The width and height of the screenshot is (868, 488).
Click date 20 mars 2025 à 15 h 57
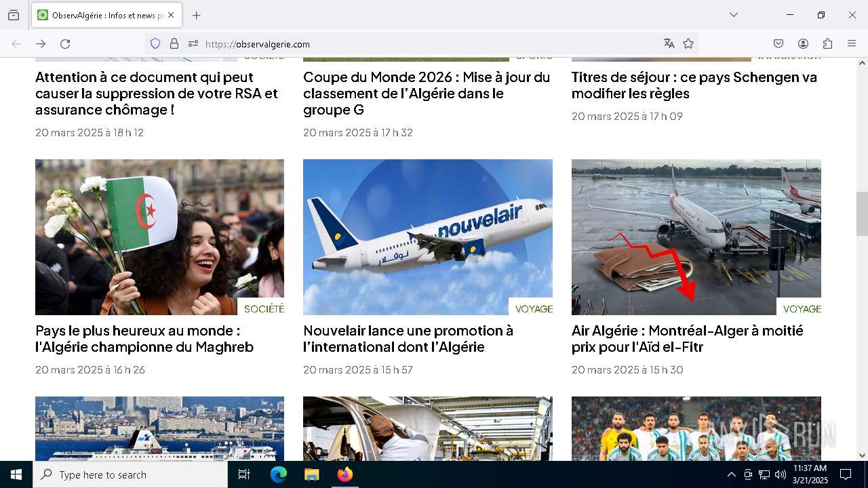coord(358,370)
